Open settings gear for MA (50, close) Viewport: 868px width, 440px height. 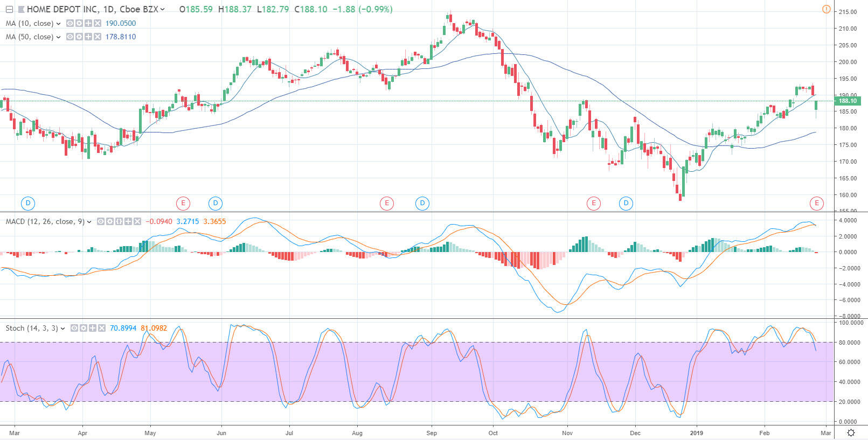tap(79, 37)
